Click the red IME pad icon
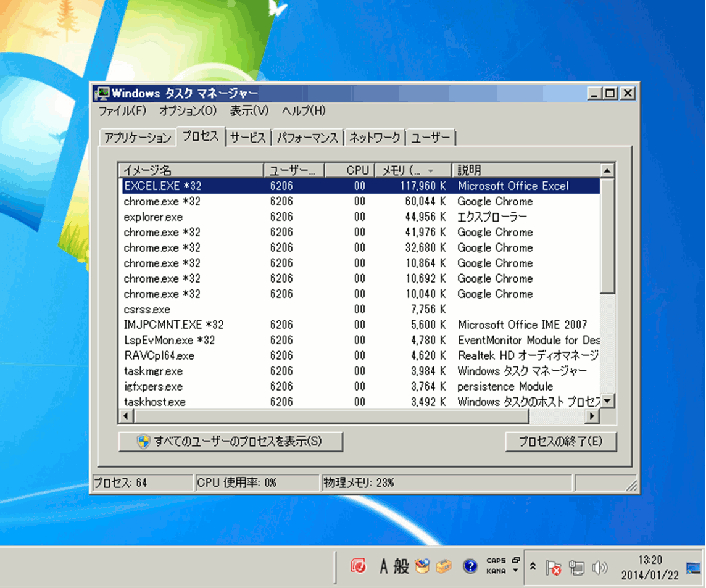Viewport: 706px width, 588px height. (x=359, y=566)
